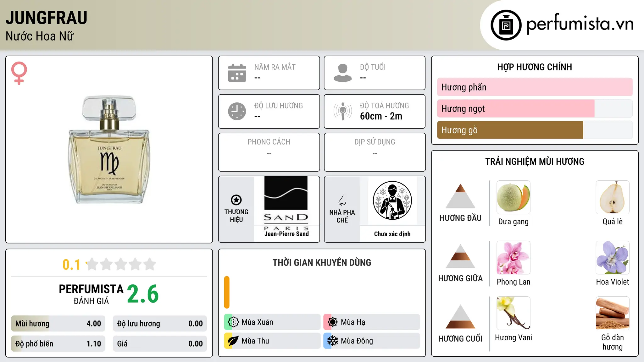Click the spring flower icon for Mùa Xuân

click(x=233, y=322)
